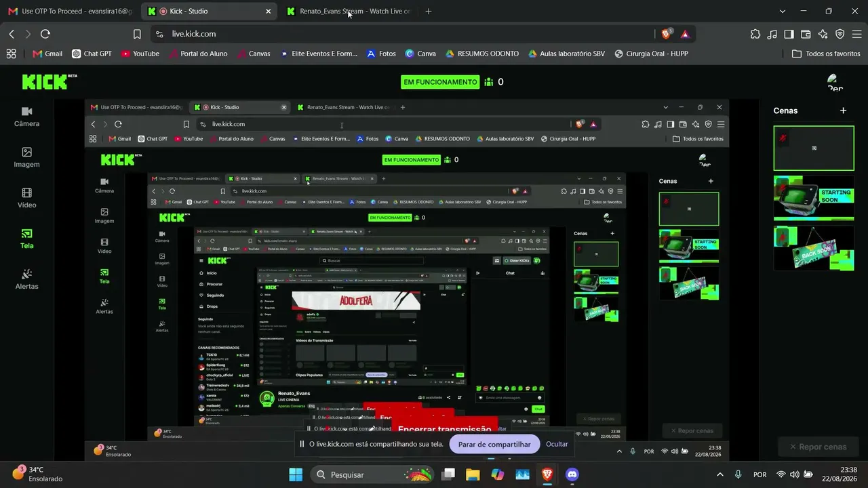Open the Canvas bookmark
Screen dimensions: 868x488
pyautogui.click(x=253, y=54)
